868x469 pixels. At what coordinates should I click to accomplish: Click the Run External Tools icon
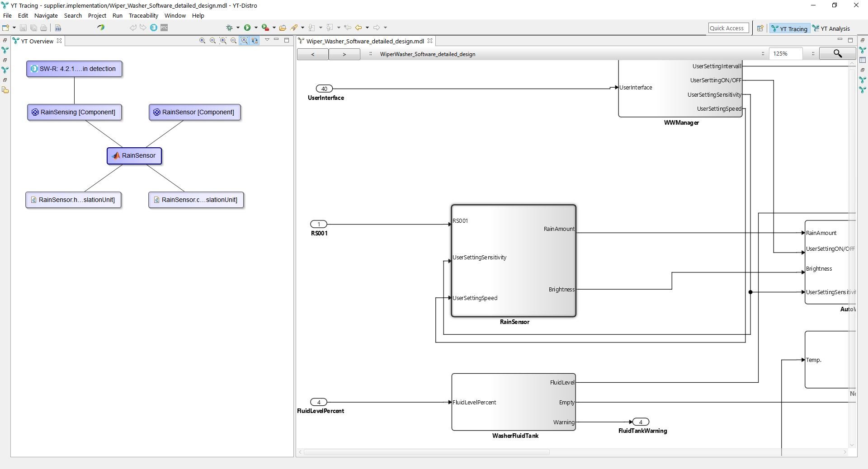[265, 28]
